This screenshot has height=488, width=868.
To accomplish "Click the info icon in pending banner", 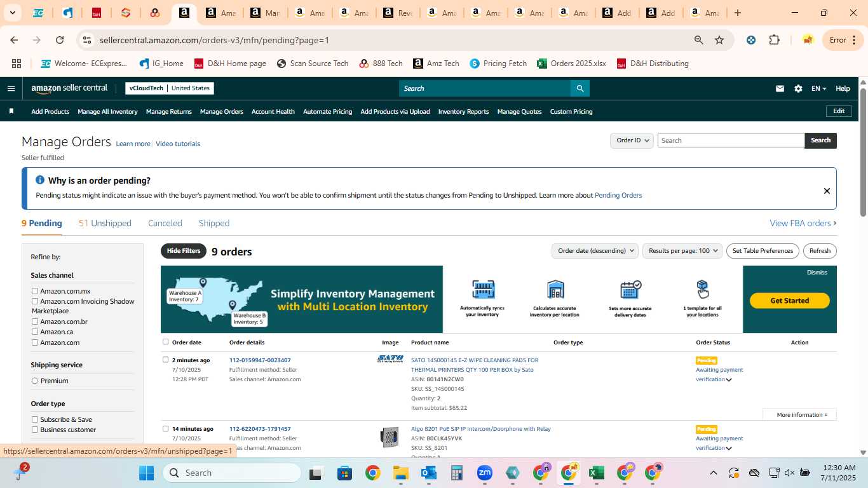I will click(40, 180).
